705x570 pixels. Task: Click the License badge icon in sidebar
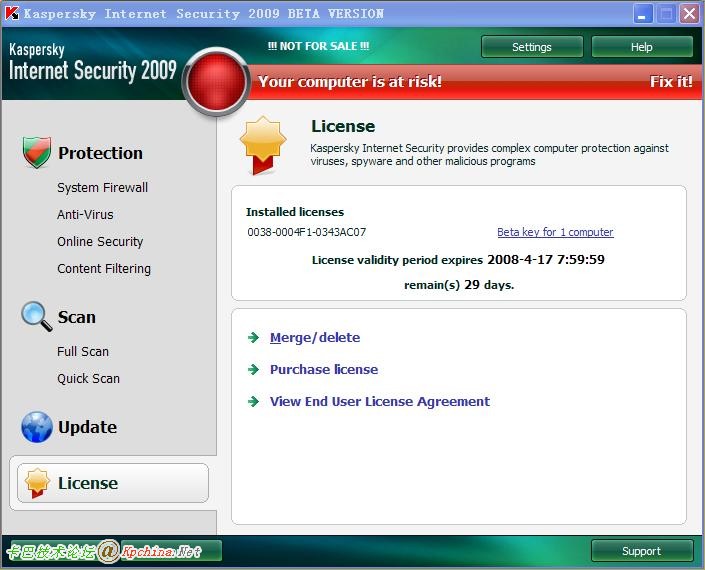click(x=37, y=483)
